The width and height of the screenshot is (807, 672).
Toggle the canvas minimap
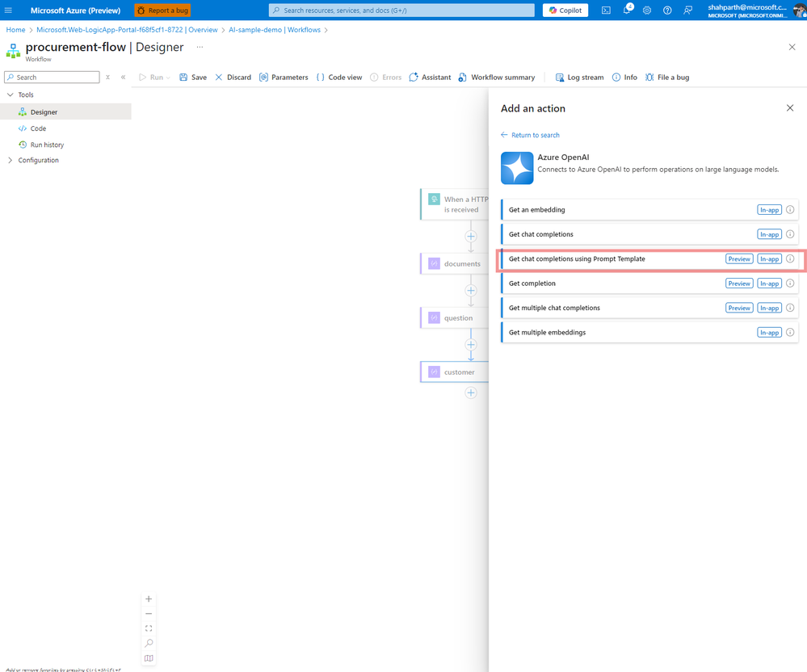(149, 658)
